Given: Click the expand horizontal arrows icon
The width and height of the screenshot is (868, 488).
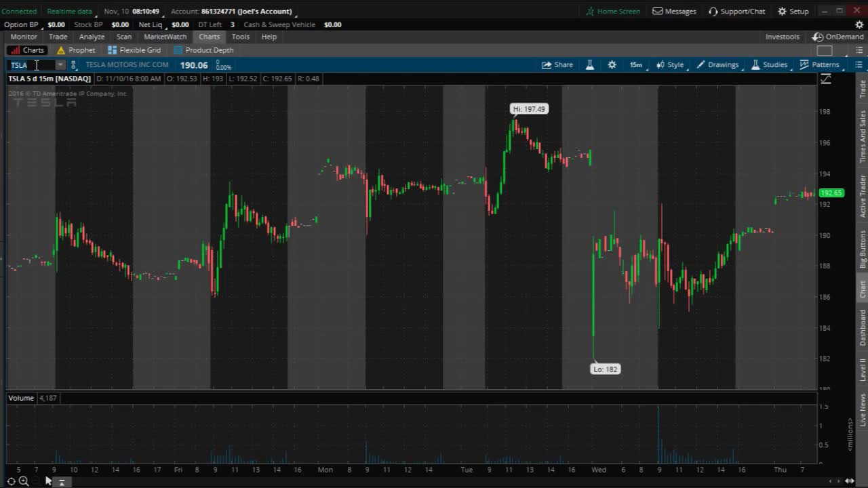Looking at the screenshot, I should 850,481.
